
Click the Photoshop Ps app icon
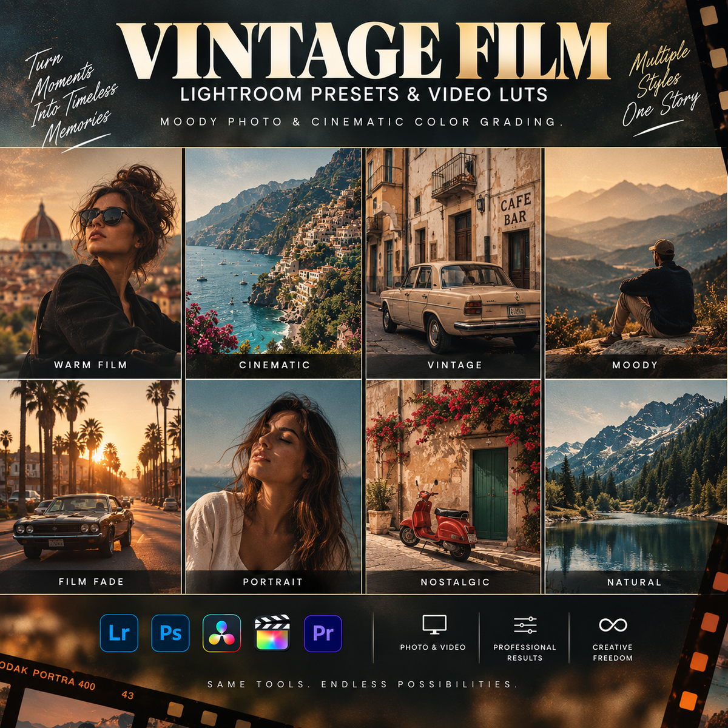170,633
